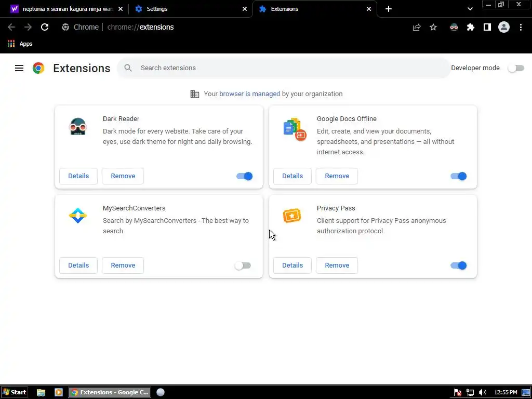
Task: Open Details for Google Docs Offline
Action: tap(292, 176)
